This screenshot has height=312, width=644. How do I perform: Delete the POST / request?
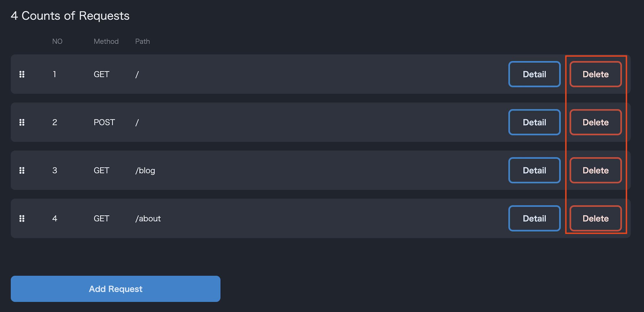596,122
